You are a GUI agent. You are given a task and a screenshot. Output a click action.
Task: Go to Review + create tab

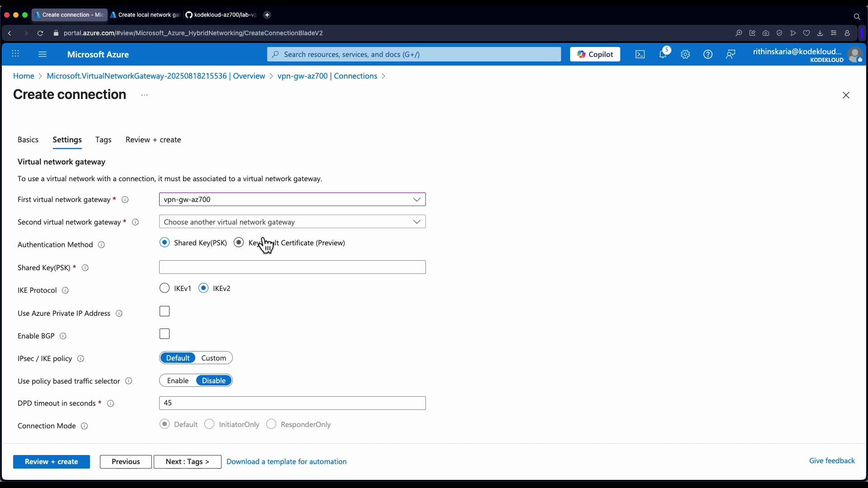153,140
